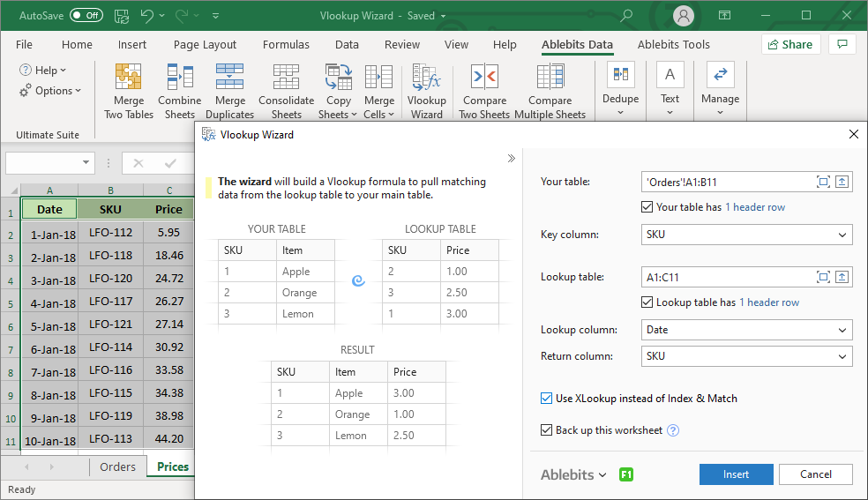Screen dimensions: 868x500
Task: Expand the Manage dropdown
Action: coord(720,113)
